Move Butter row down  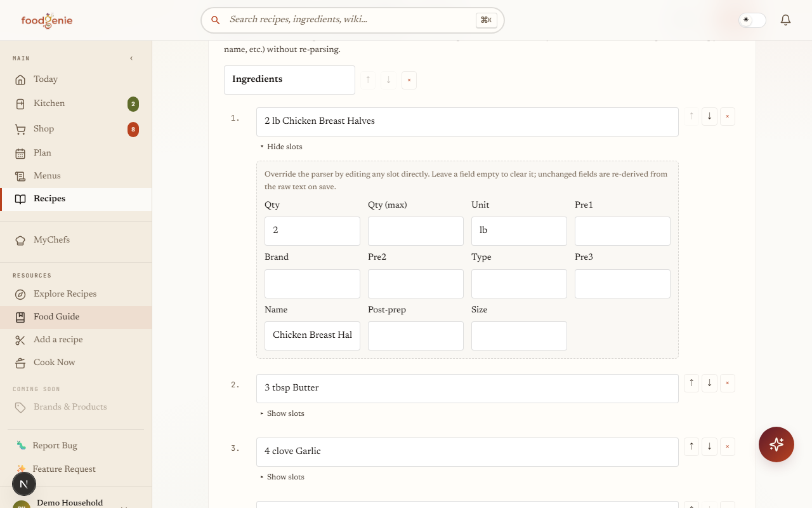[x=709, y=384]
